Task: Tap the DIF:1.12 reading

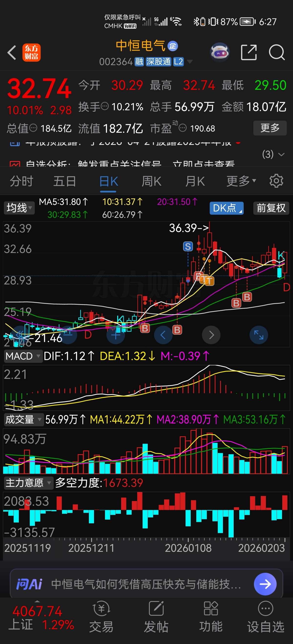Action: tap(69, 356)
